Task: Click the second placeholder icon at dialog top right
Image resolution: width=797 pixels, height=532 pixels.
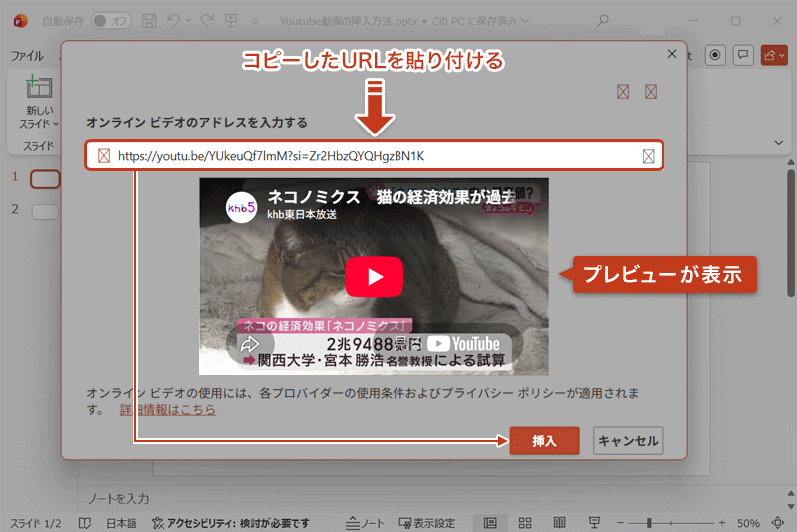Action: tap(651, 92)
